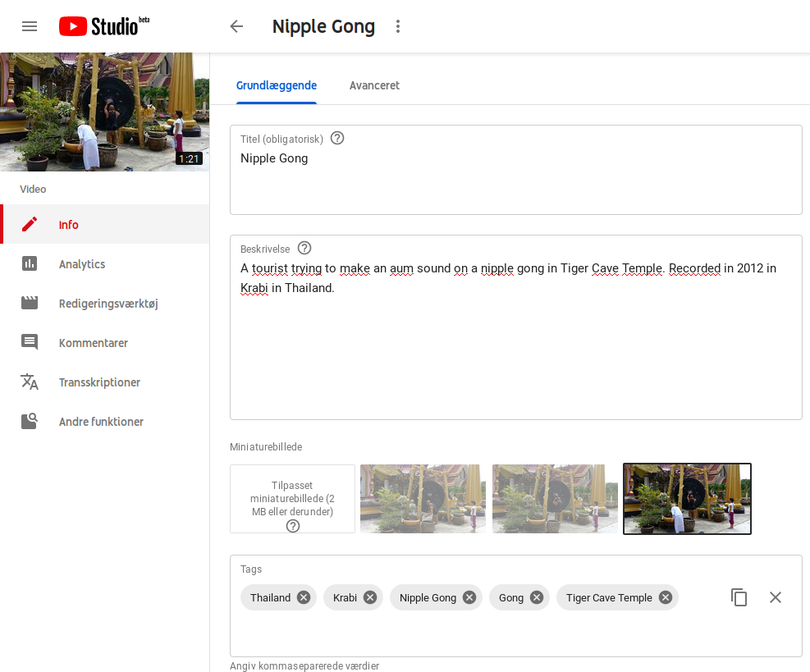Open the three-dot options menu

click(x=398, y=26)
